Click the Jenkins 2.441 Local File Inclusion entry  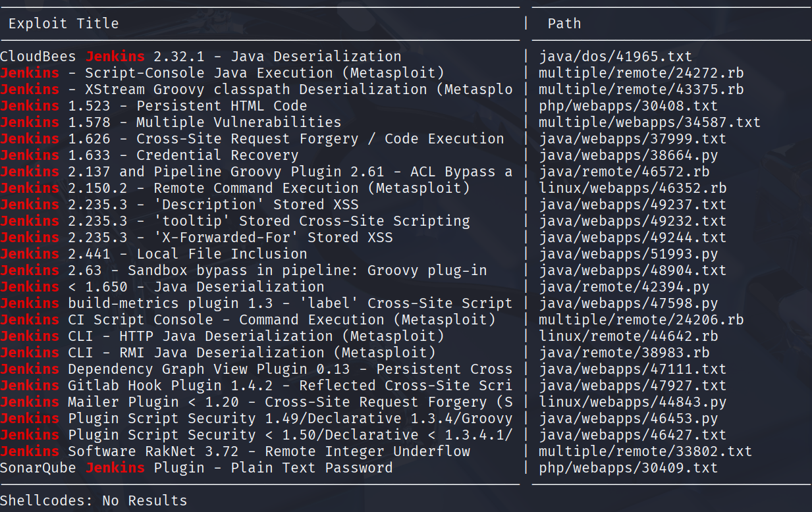click(154, 254)
